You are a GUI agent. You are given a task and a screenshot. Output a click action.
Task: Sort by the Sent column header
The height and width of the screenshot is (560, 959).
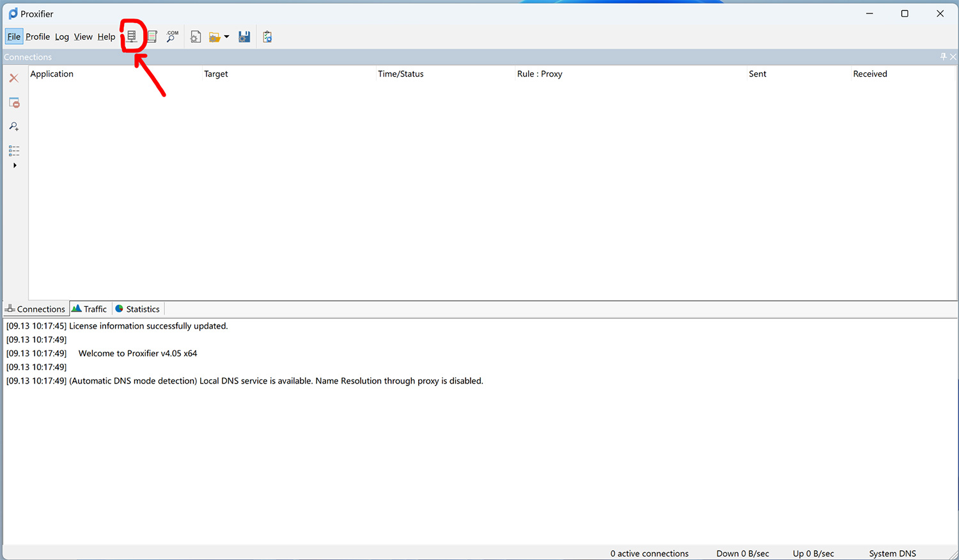(x=758, y=74)
